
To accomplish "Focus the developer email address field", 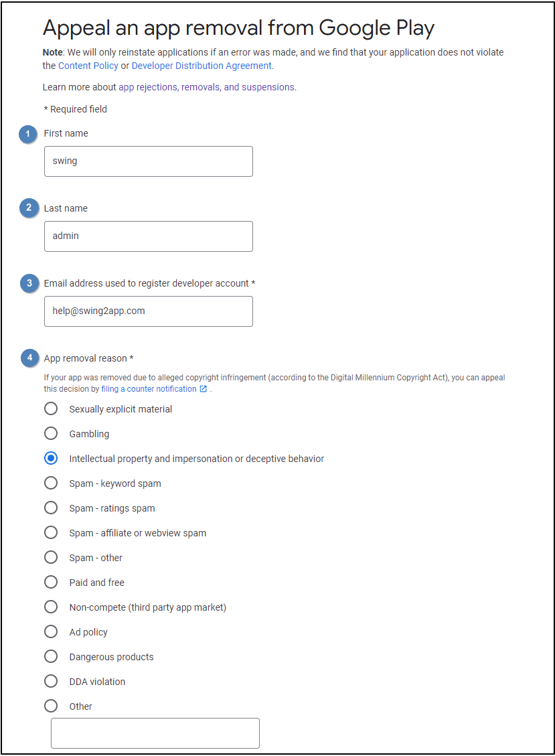I will point(148,311).
